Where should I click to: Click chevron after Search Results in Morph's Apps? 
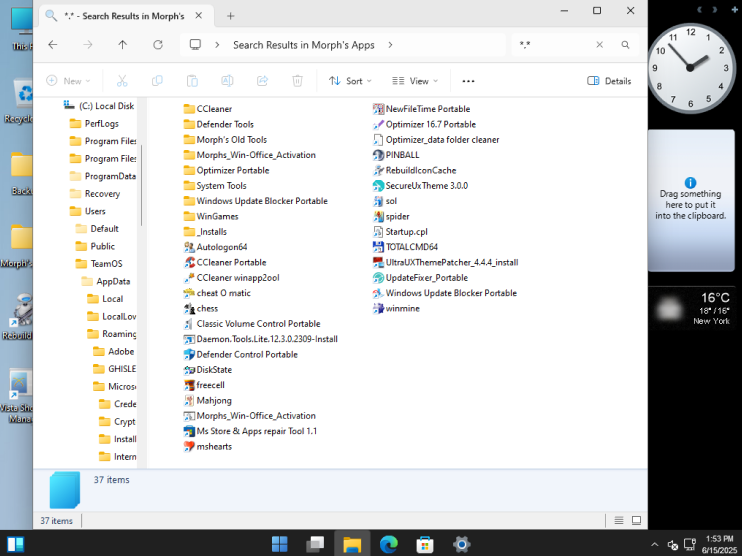point(390,45)
